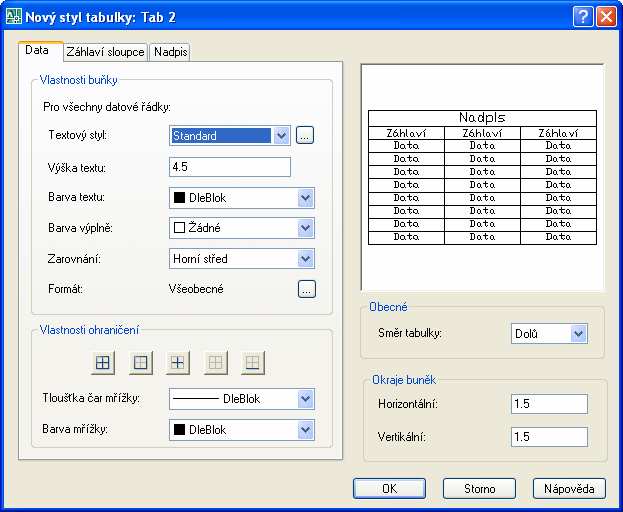Click the Storno button
The width and height of the screenshot is (623, 512).
(479, 489)
